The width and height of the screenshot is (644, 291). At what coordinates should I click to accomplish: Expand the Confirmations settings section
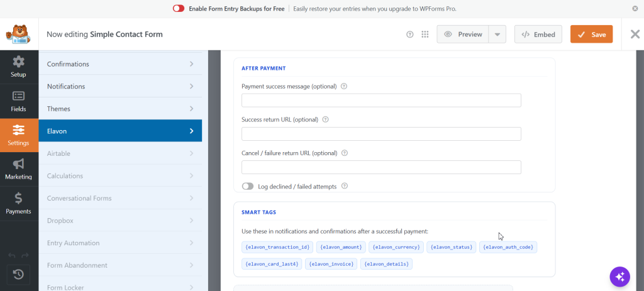tap(120, 64)
